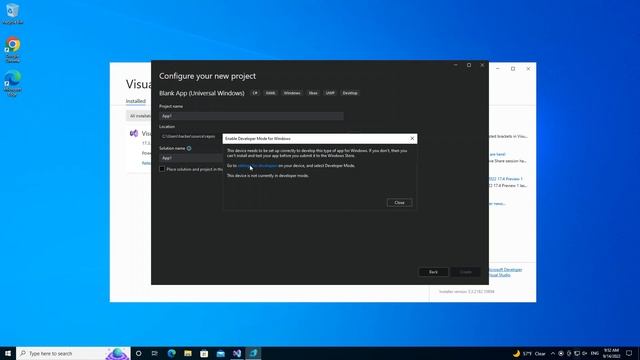Screen dimensions: 640x360
Task: Open the settings for developers link
Action: point(257,166)
